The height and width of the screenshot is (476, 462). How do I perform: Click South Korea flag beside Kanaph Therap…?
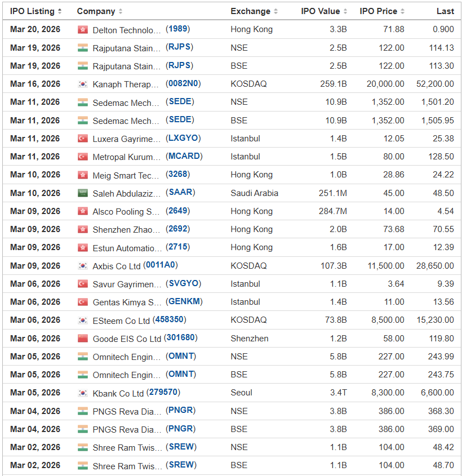point(83,84)
